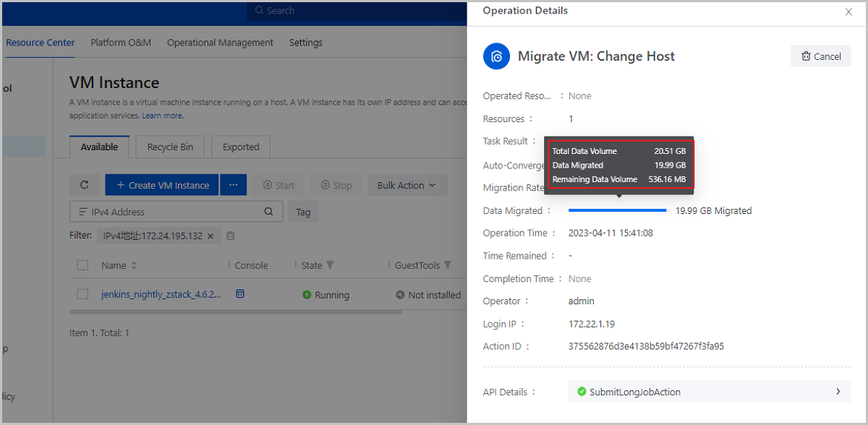
Task: Toggle the select-all checkbox in table header
Action: (82, 265)
